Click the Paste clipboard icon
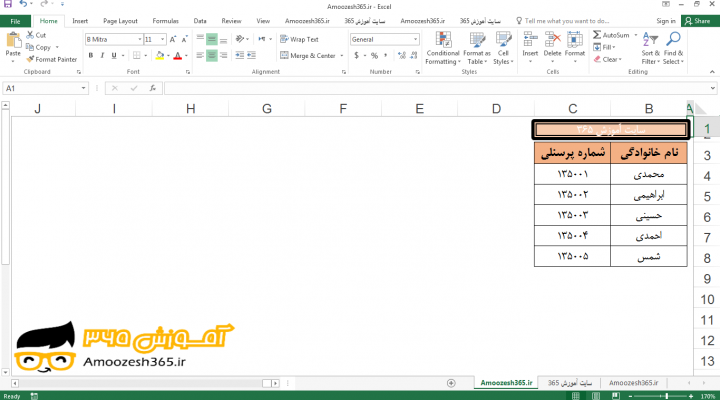Image resolution: width=720 pixels, height=400 pixels. 13,40
